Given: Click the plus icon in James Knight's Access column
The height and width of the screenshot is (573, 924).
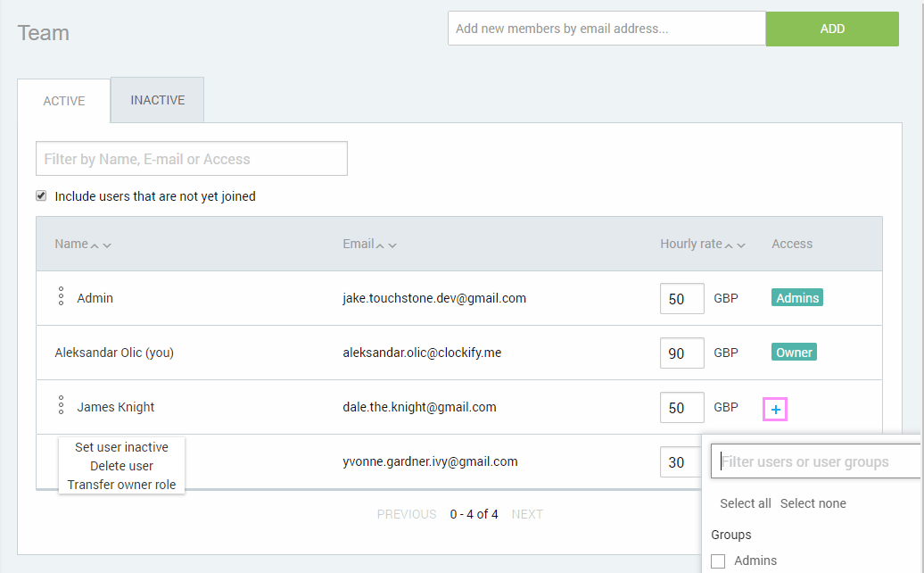Looking at the screenshot, I should [776, 409].
